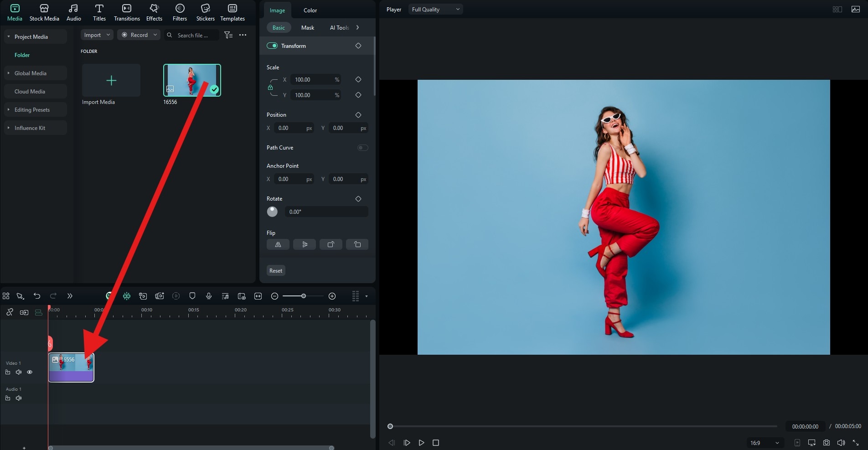
Task: Click the timeline zoom slider handle
Action: coord(304,296)
